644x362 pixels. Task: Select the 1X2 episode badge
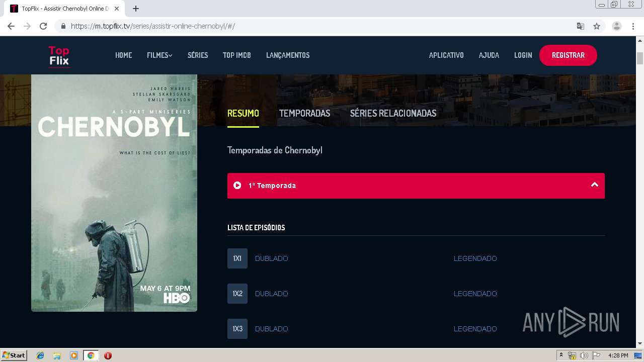click(x=237, y=294)
